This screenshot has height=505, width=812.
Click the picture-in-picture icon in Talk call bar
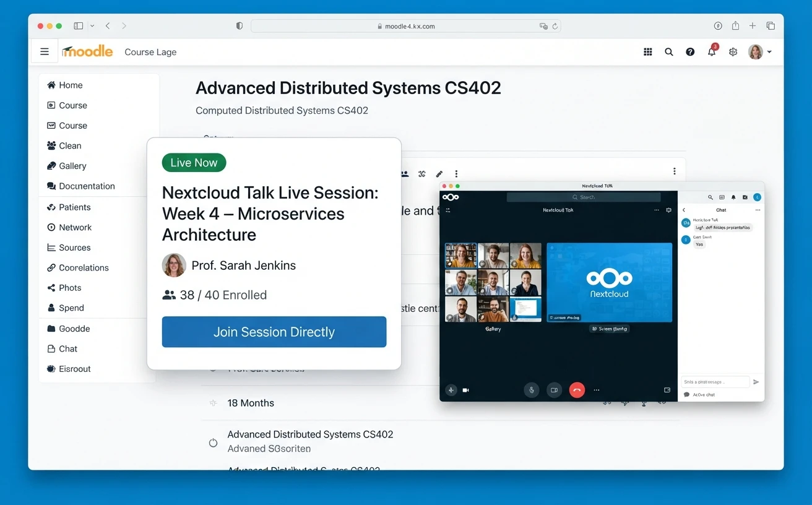pos(667,391)
